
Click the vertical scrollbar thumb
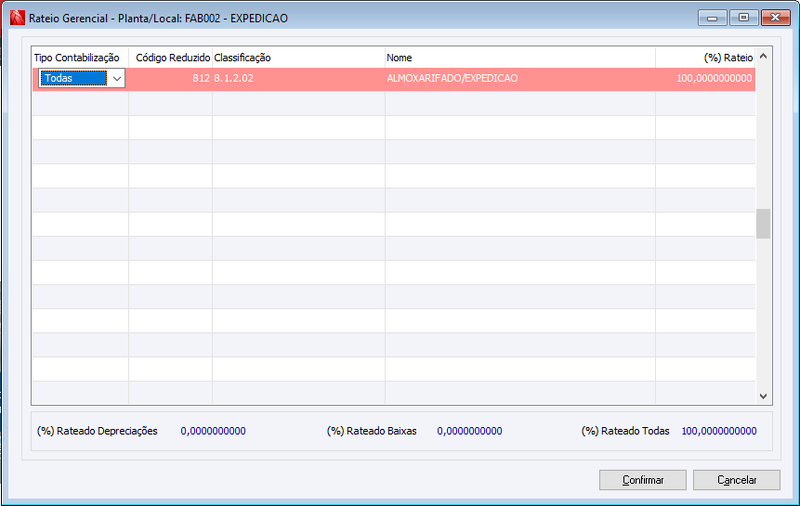point(763,223)
